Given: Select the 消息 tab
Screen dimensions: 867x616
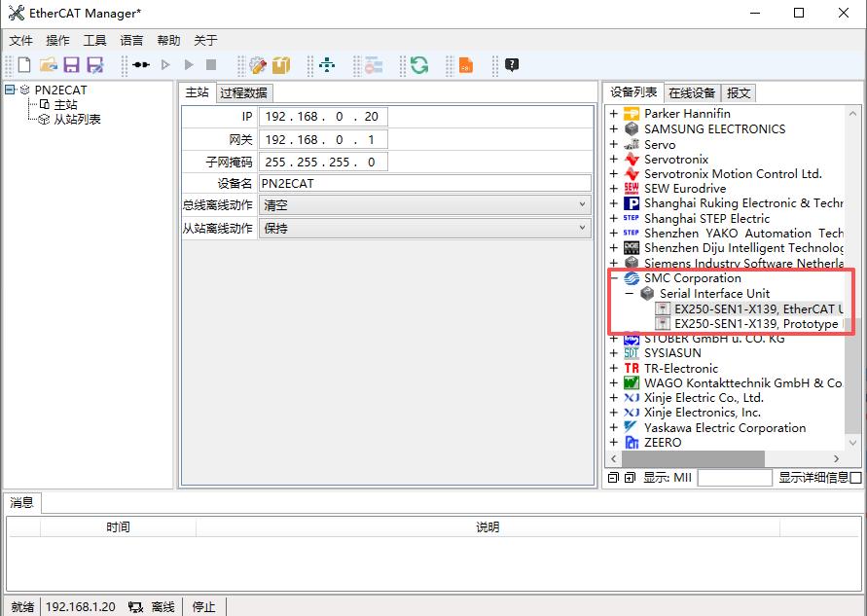Looking at the screenshot, I should click(x=21, y=502).
